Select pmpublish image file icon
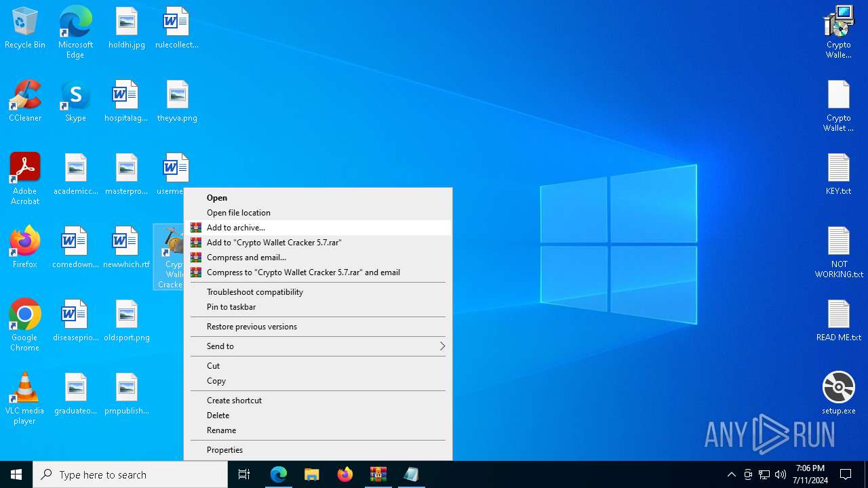Screen dimensions: 868x488 127,394
